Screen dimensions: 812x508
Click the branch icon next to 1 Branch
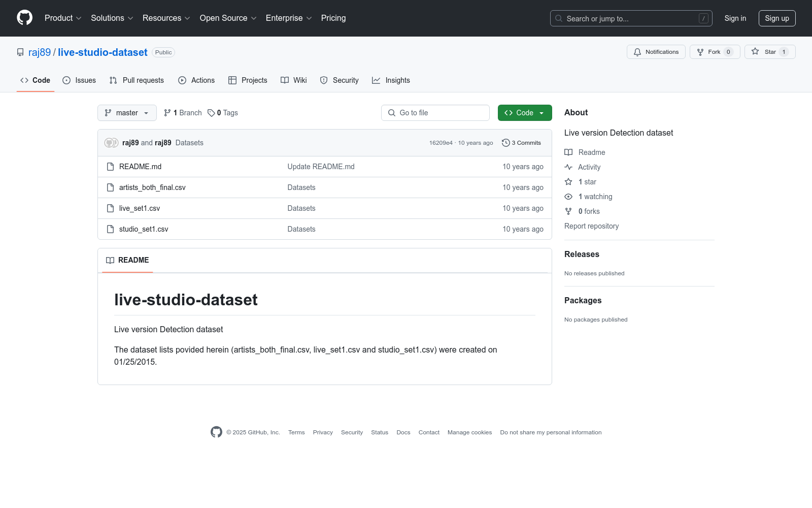[167, 113]
